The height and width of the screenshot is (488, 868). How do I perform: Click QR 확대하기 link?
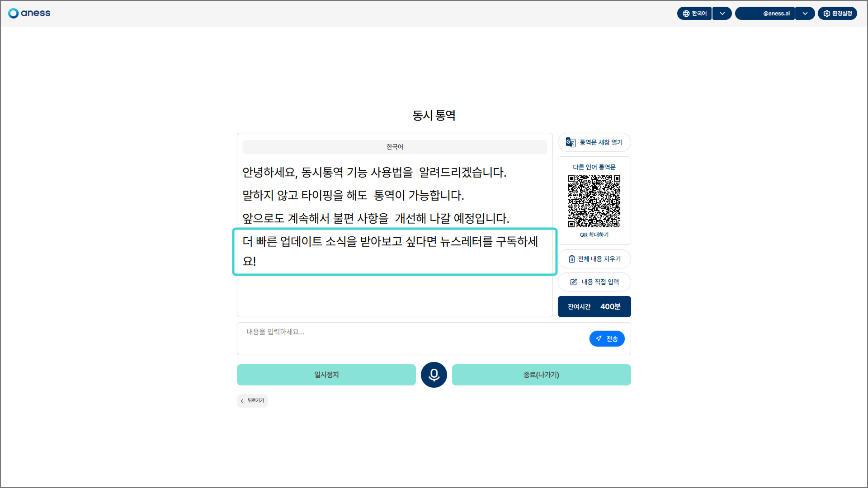tap(594, 235)
